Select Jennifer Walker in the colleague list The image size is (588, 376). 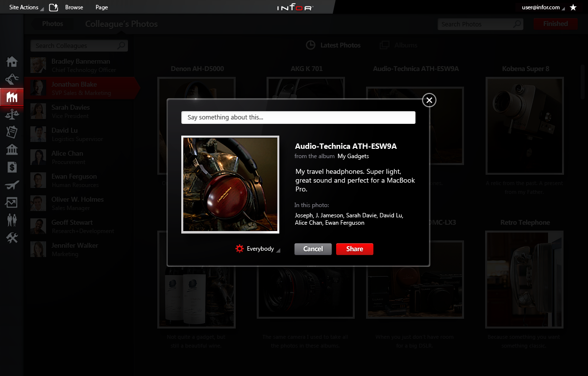point(79,249)
